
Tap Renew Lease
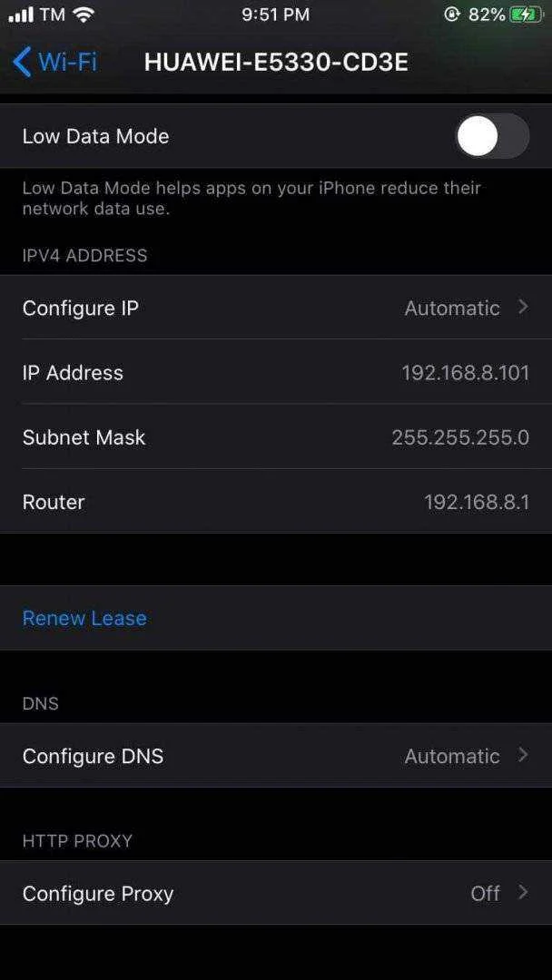point(84,618)
